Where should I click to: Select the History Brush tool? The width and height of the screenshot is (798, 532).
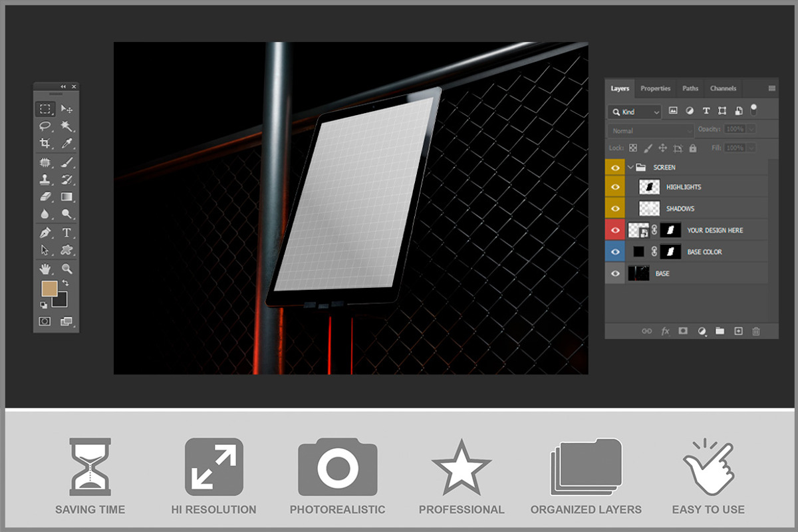coord(66,179)
